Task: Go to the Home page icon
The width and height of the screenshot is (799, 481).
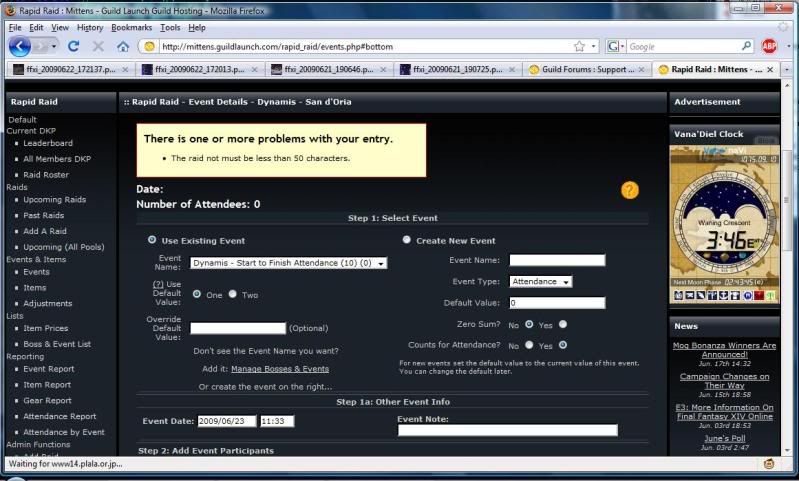Action: tap(123, 46)
